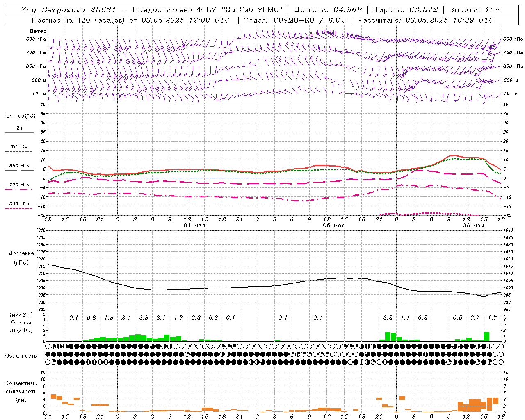Click the 'Высота: 15м' header entry
The width and height of the screenshot is (525, 420).
tap(475, 10)
